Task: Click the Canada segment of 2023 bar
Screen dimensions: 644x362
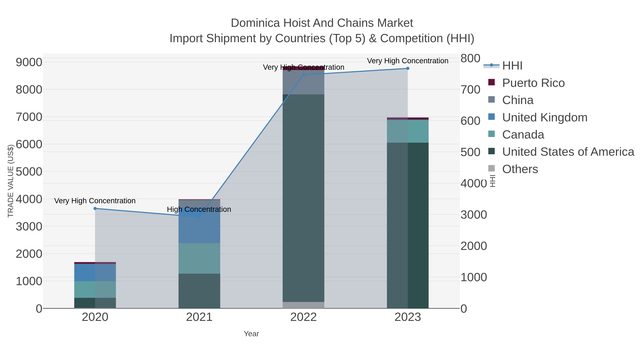Action: (408, 131)
